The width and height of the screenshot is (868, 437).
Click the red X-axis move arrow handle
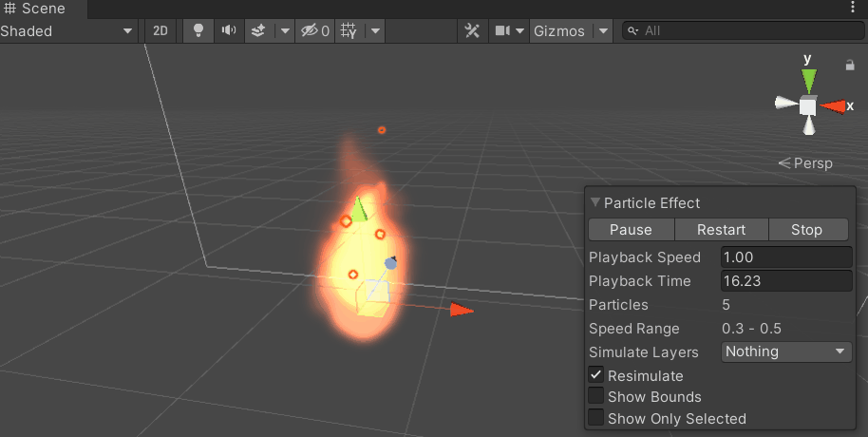point(462,310)
